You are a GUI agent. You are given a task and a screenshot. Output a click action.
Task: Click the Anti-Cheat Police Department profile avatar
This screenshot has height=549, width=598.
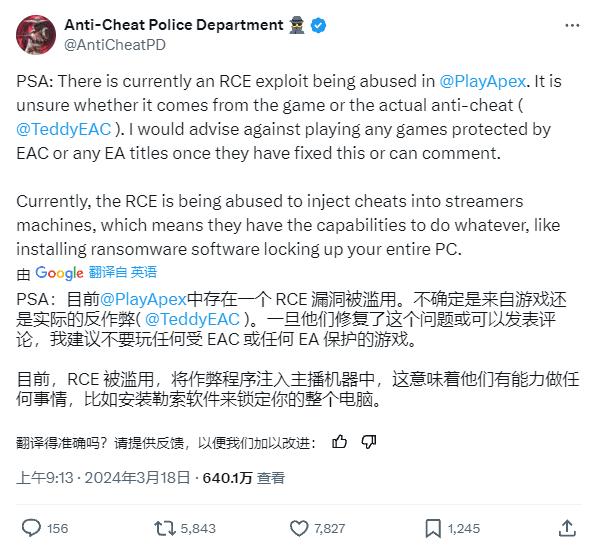36,35
